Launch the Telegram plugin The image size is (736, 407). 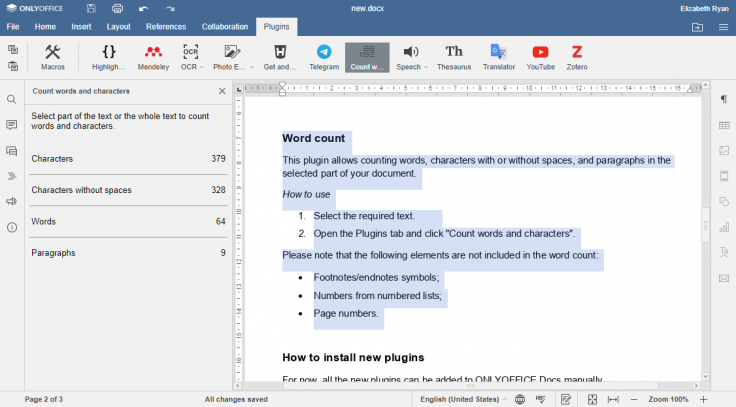pyautogui.click(x=324, y=57)
